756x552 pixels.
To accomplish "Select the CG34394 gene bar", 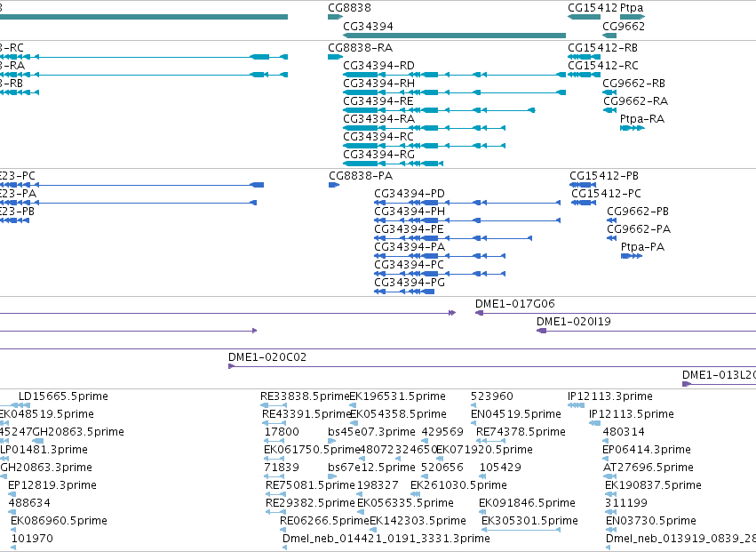I will coord(454,36).
